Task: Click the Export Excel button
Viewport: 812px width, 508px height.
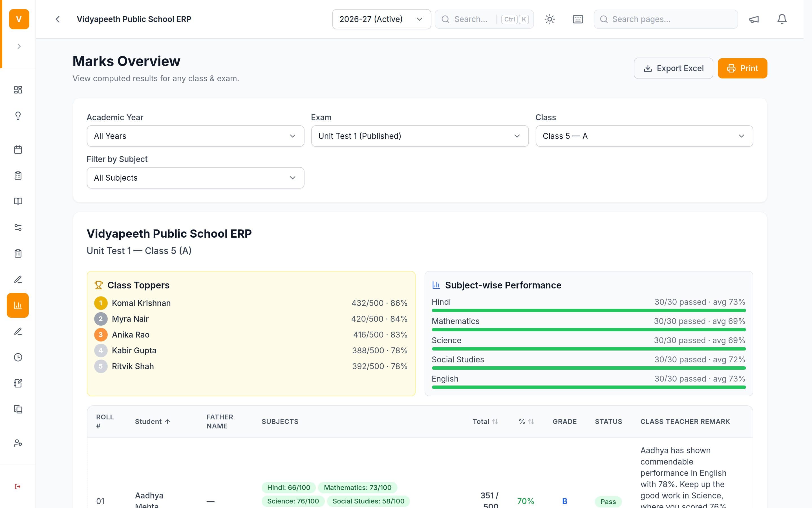Action: pyautogui.click(x=673, y=68)
